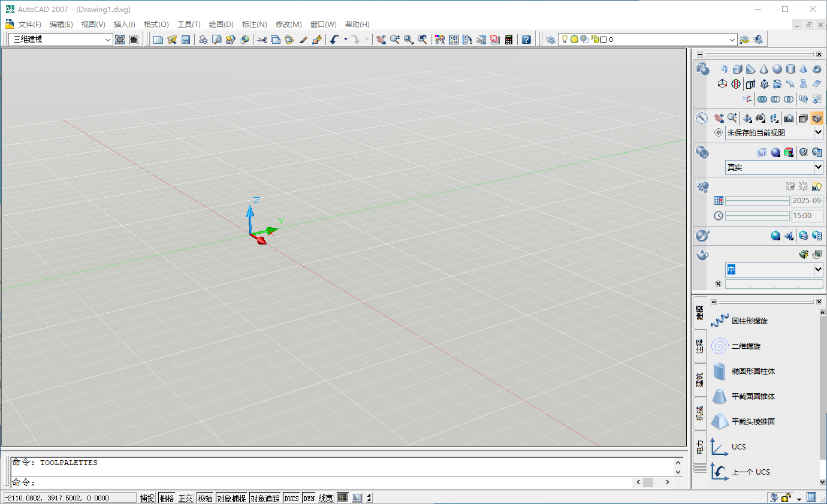Select the Pyramid tool in dashboard
The height and width of the screenshot is (504, 827).
point(803,69)
